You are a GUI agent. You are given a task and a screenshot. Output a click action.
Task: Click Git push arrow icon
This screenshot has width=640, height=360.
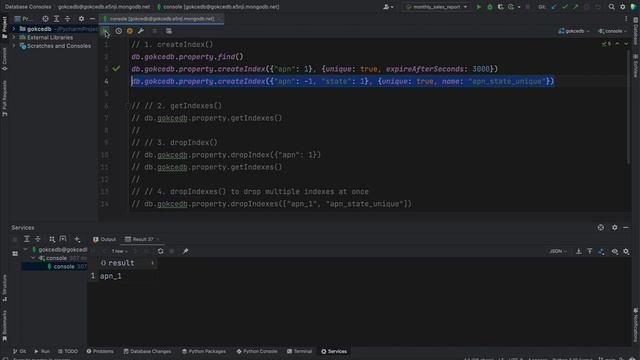(576, 7)
